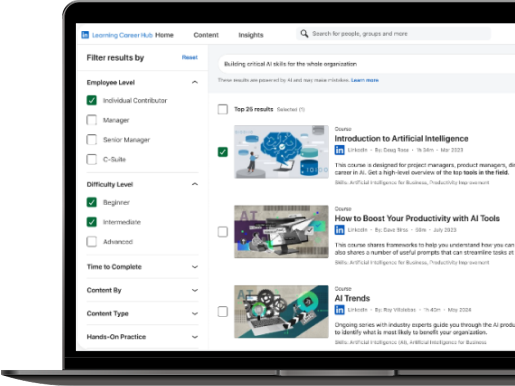The image size is (515, 386).
Task: Check the Senior Manager filter
Action: pyautogui.click(x=92, y=140)
